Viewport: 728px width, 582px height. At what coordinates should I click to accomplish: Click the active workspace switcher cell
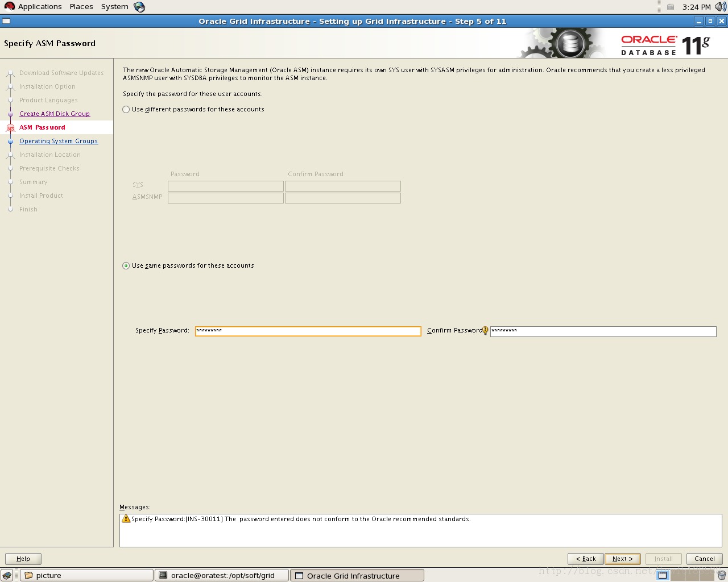click(663, 575)
